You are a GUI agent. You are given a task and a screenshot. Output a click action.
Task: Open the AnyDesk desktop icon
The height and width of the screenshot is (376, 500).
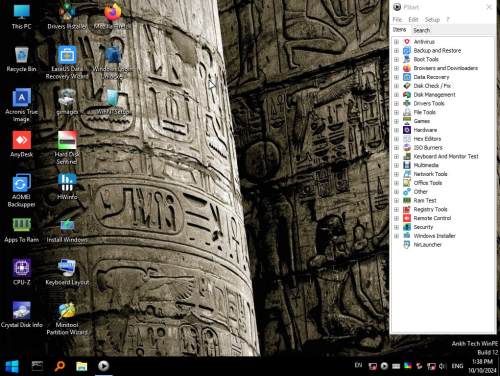22,144
